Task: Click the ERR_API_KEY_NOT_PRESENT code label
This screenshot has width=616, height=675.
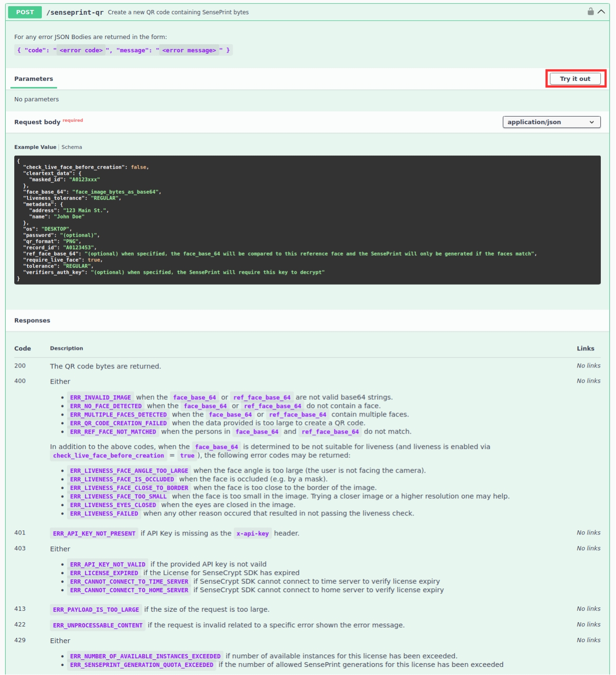Action: pos(94,534)
